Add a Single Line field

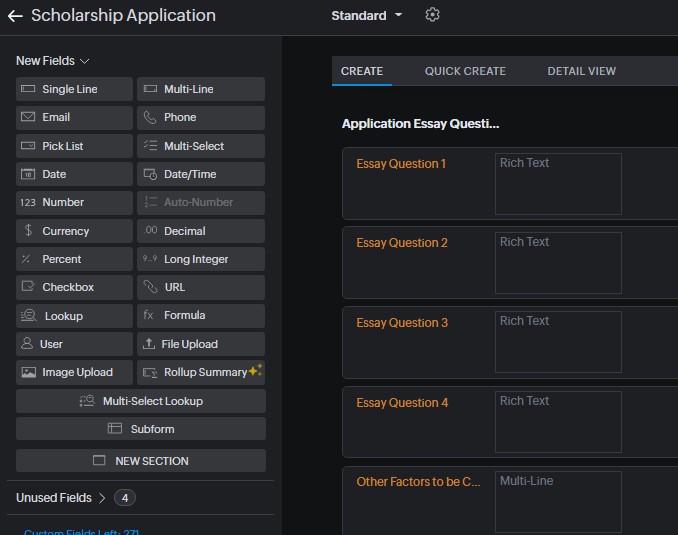coord(74,89)
